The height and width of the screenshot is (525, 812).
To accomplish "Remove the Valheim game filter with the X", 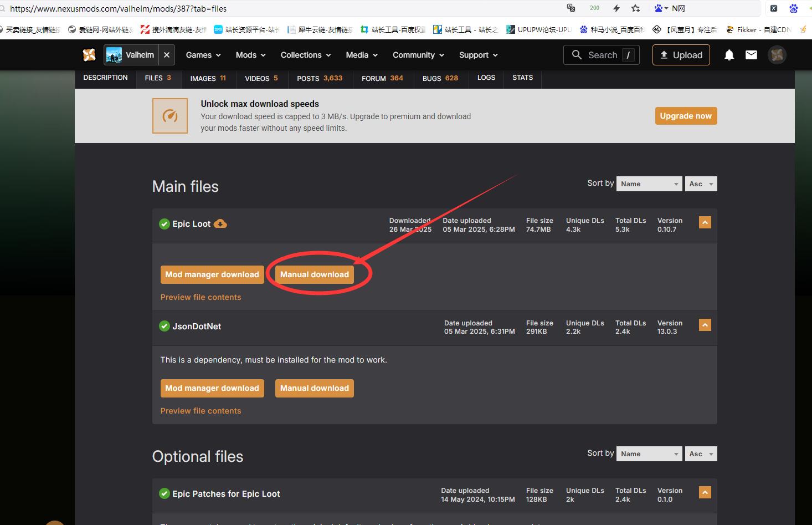I will click(167, 55).
